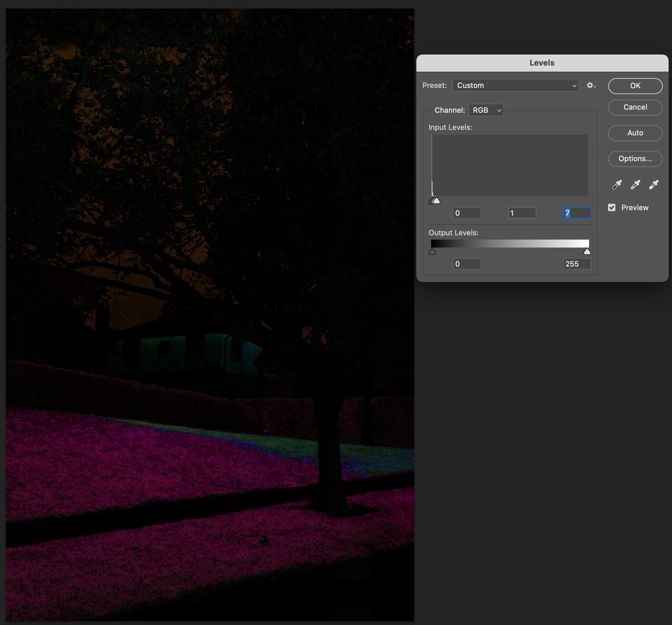Click the input highlight field showing 7
Screen dimensions: 672x625
coord(577,213)
